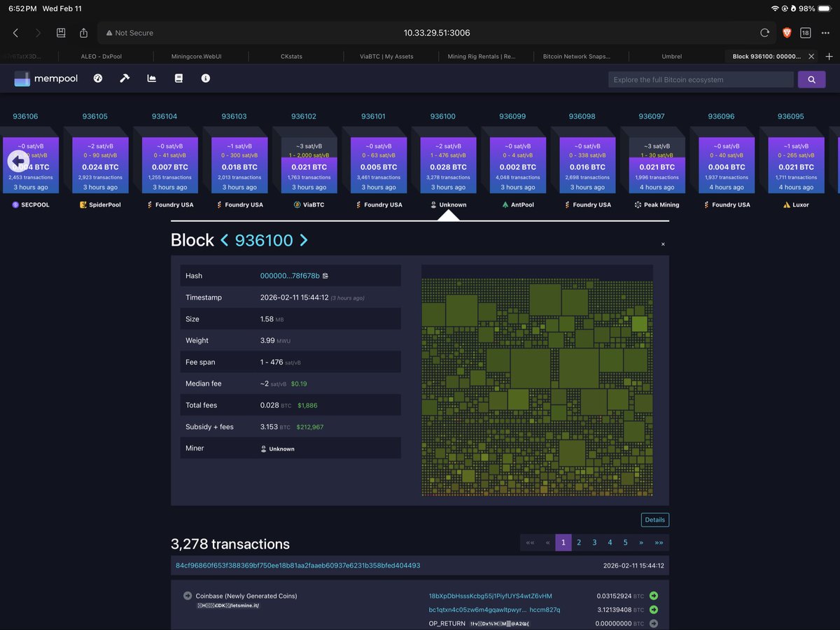Screen dimensions: 840x630
Task: Tap the Wi-Fi status icon
Action: click(x=775, y=8)
